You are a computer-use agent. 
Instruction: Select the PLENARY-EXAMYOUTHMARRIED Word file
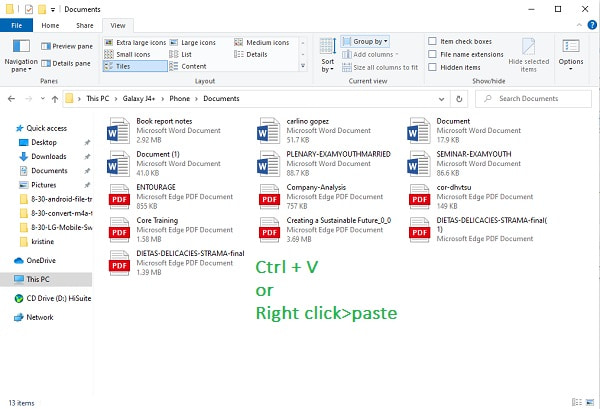coord(323,163)
